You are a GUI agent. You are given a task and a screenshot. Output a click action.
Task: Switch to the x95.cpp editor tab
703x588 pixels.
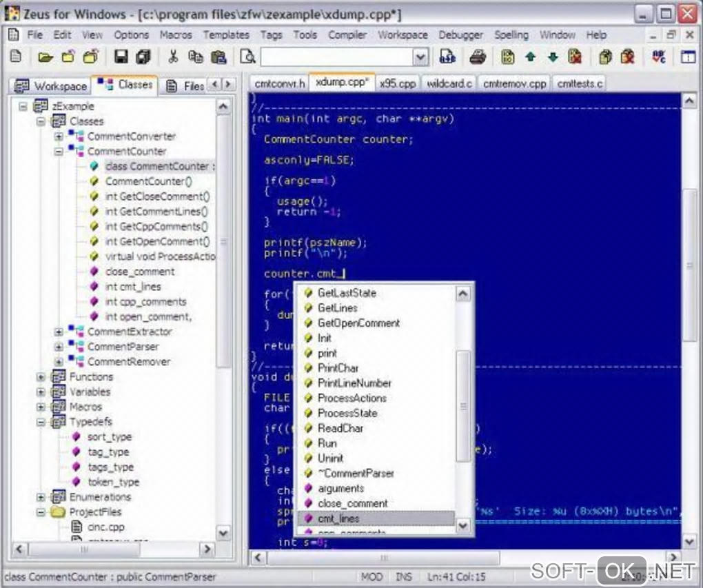coord(398,84)
